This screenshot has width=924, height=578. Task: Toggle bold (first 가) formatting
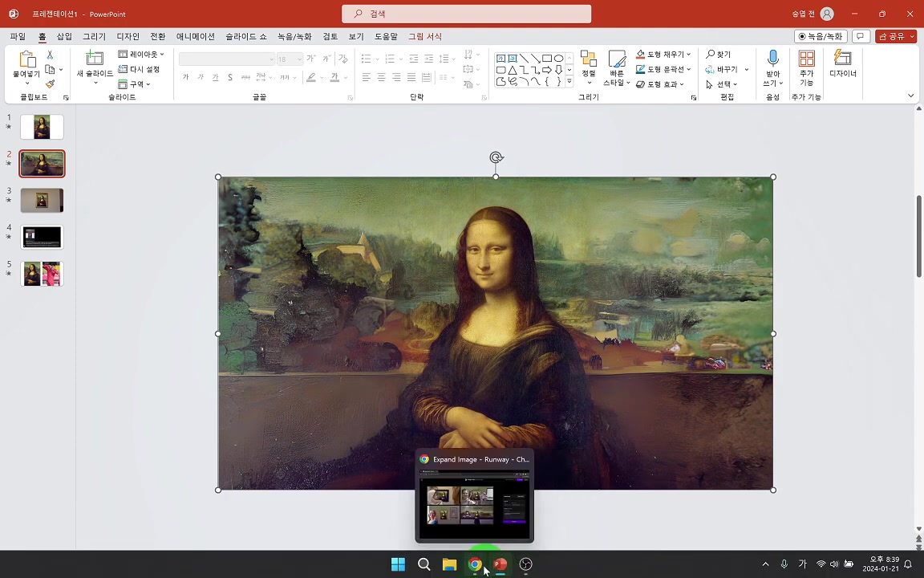[185, 77]
